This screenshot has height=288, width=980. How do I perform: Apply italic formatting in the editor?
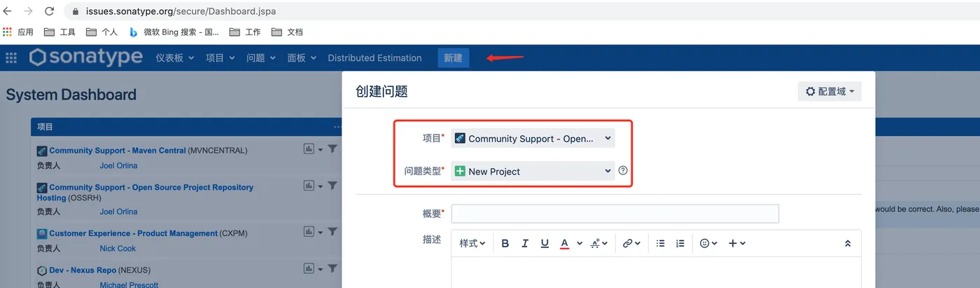524,243
